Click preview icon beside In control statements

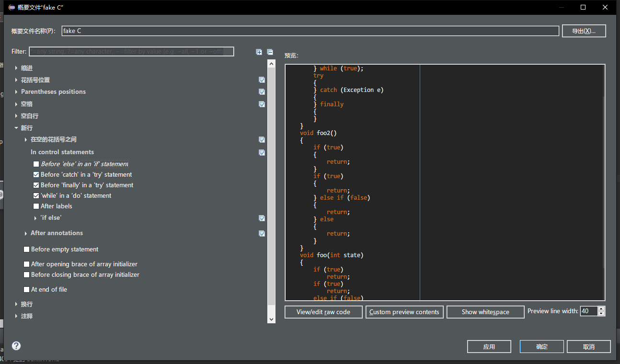coord(262,152)
